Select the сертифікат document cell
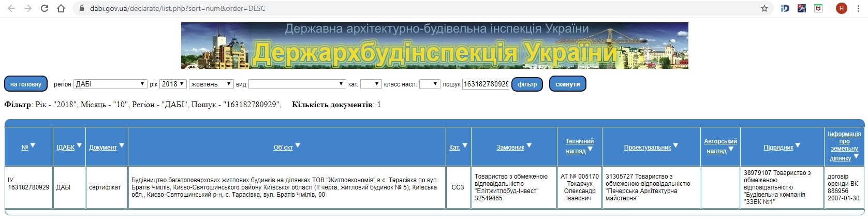The width and height of the screenshot is (868, 220). [x=106, y=187]
